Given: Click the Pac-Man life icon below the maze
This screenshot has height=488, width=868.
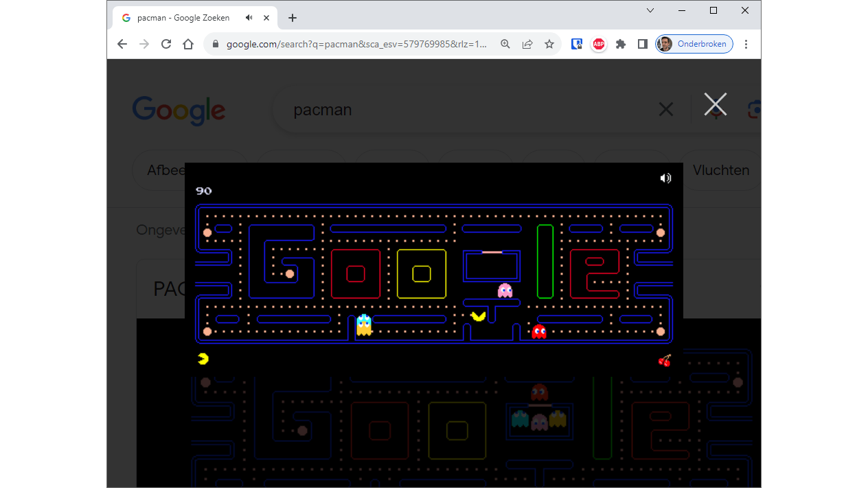Looking at the screenshot, I should point(203,359).
